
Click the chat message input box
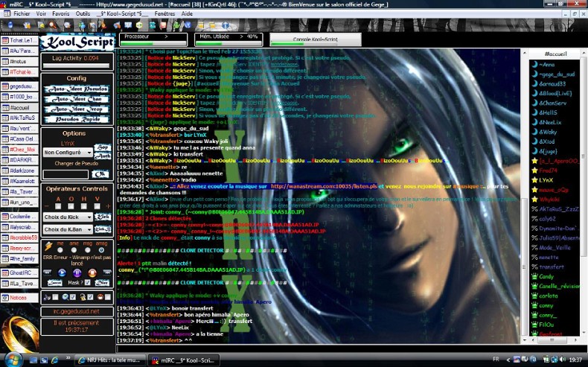tap(352, 349)
